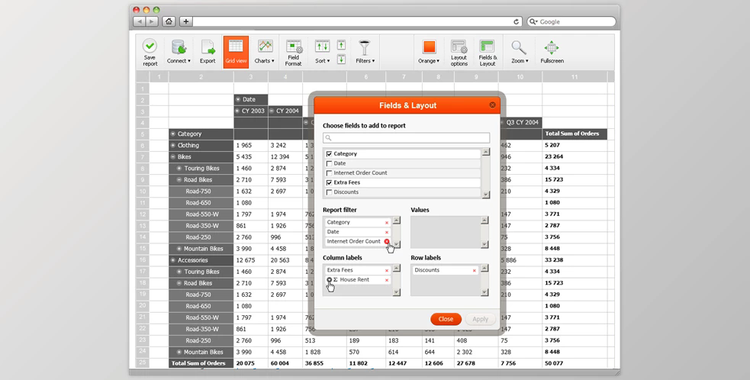Collapse the Date header in grid

[x=238, y=100]
